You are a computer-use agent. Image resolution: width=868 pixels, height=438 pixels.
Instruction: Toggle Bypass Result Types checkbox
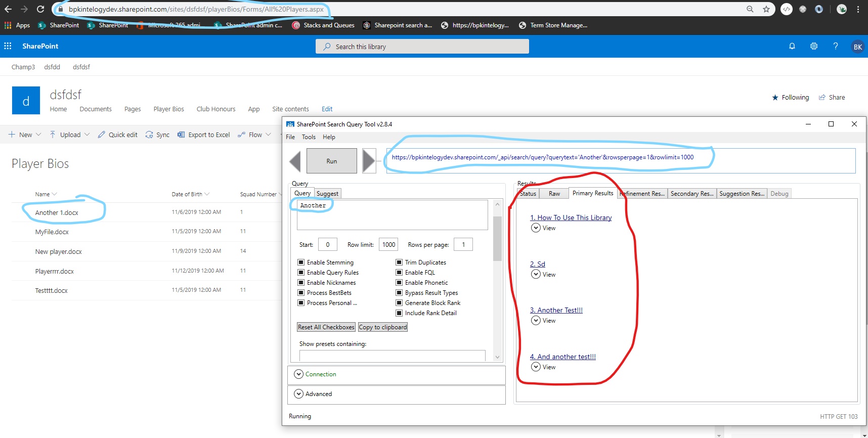399,293
